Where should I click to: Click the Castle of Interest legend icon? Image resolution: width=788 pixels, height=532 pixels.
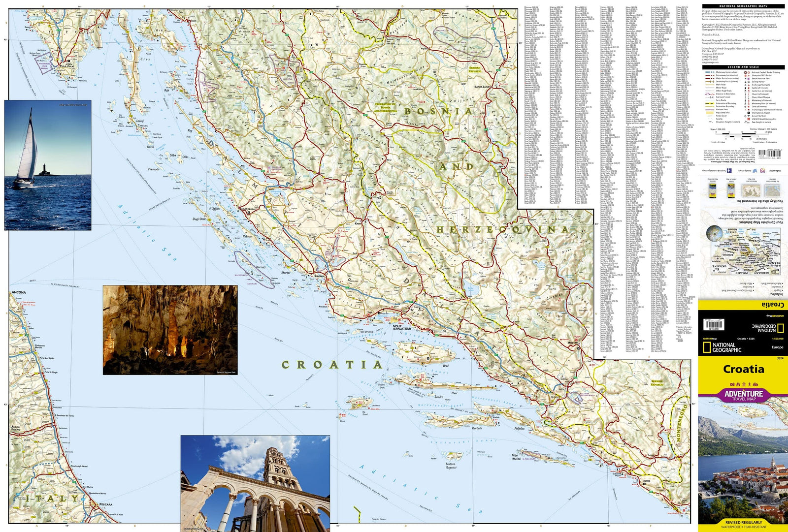tap(745, 88)
